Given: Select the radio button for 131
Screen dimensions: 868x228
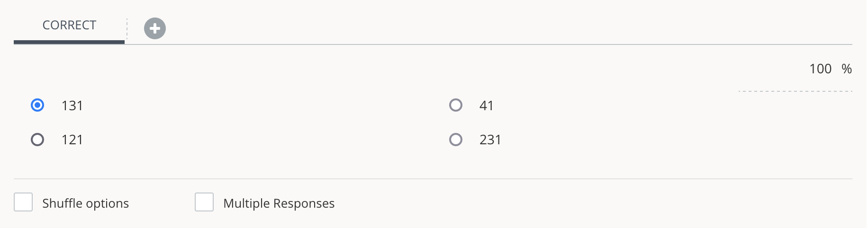Looking at the screenshot, I should pyautogui.click(x=37, y=105).
